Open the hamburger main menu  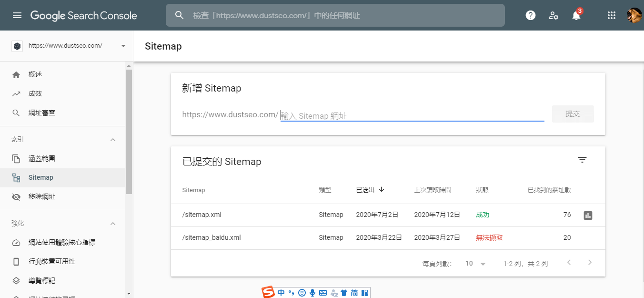tap(17, 15)
